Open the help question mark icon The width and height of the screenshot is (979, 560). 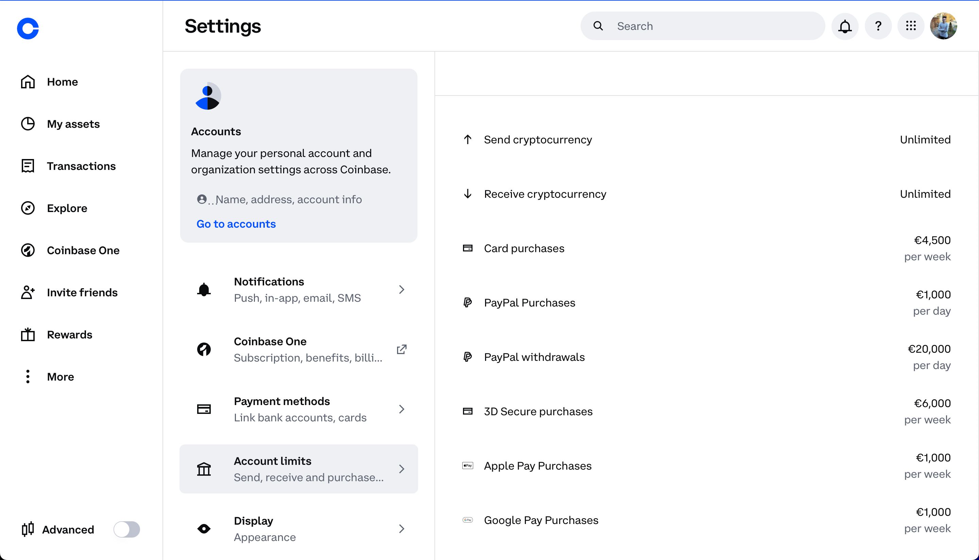click(878, 26)
